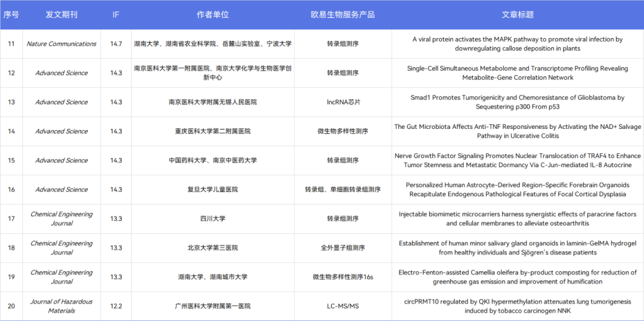Select the 南京医科大学第一附属医院 affiliation cell

(213, 73)
